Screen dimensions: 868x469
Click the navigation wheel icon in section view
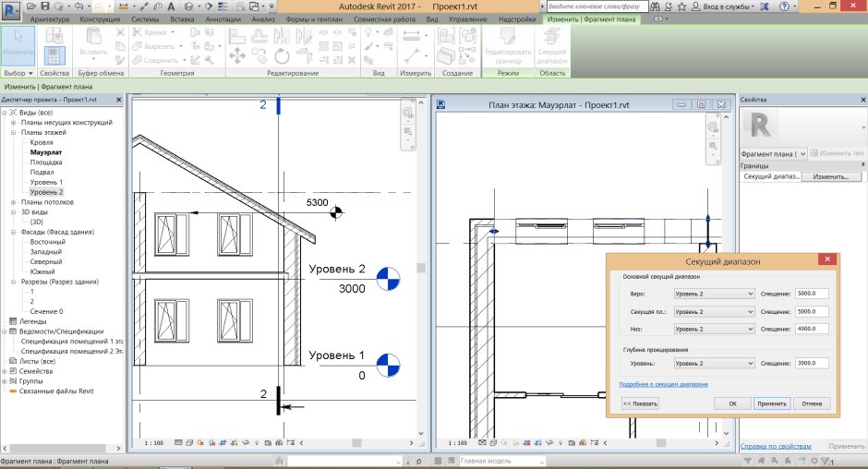coord(408,113)
